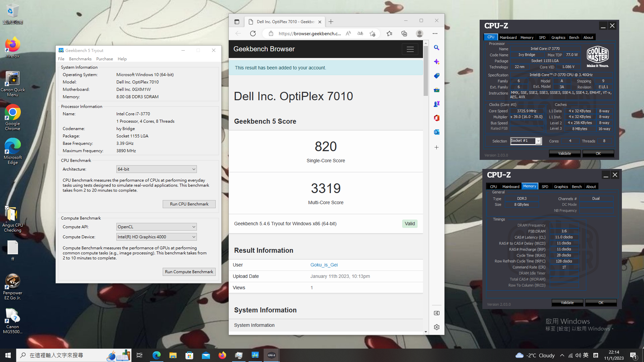The width and height of the screenshot is (644, 362).
Task: Click the Edge refresh page icon
Action: coord(253,34)
